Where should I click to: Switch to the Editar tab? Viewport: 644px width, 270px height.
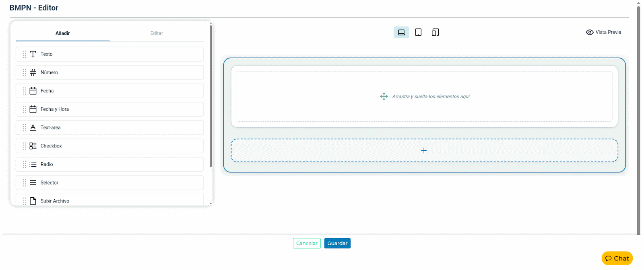coord(157,33)
